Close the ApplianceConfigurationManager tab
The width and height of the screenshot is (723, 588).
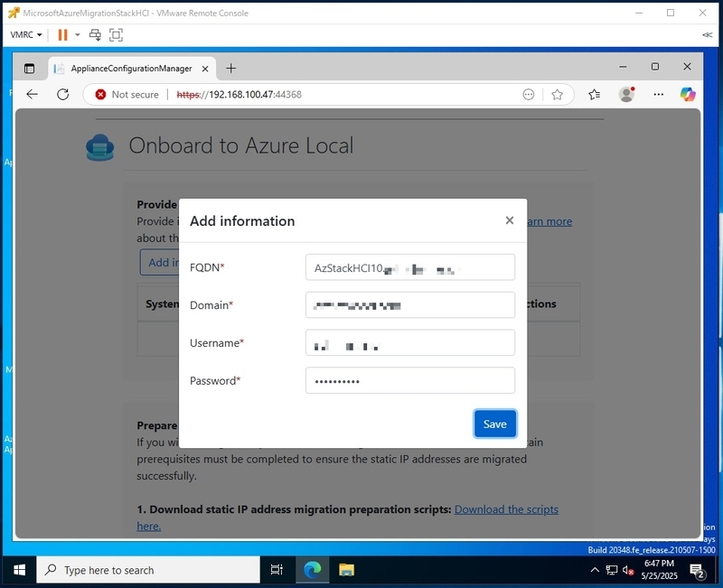pyautogui.click(x=205, y=69)
